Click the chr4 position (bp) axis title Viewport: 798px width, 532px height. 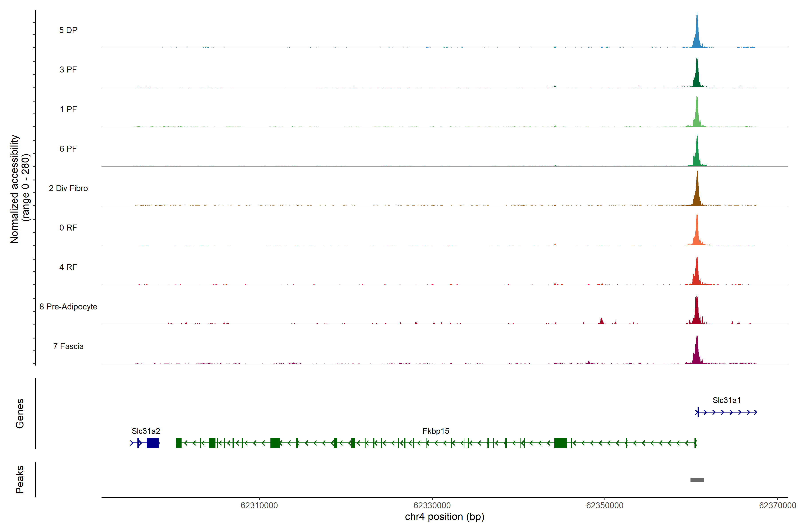pos(444,517)
